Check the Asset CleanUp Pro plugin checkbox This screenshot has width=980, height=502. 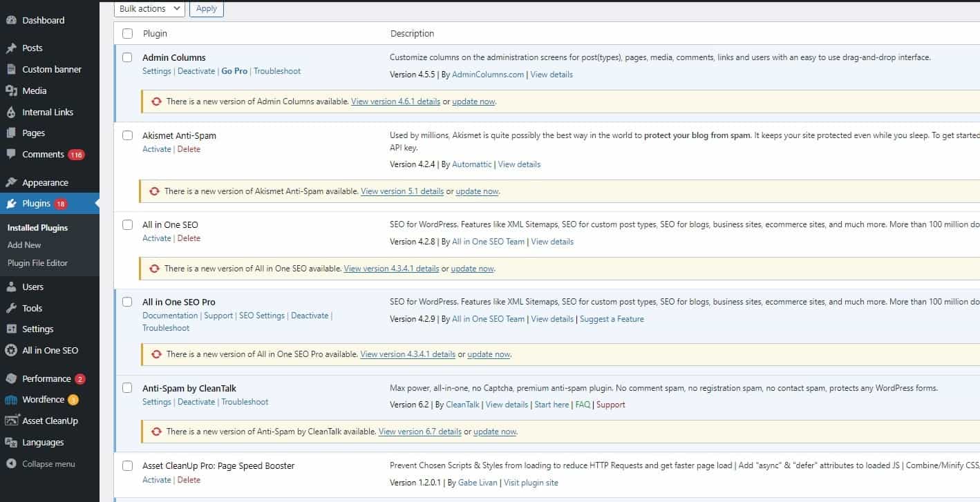pos(127,465)
